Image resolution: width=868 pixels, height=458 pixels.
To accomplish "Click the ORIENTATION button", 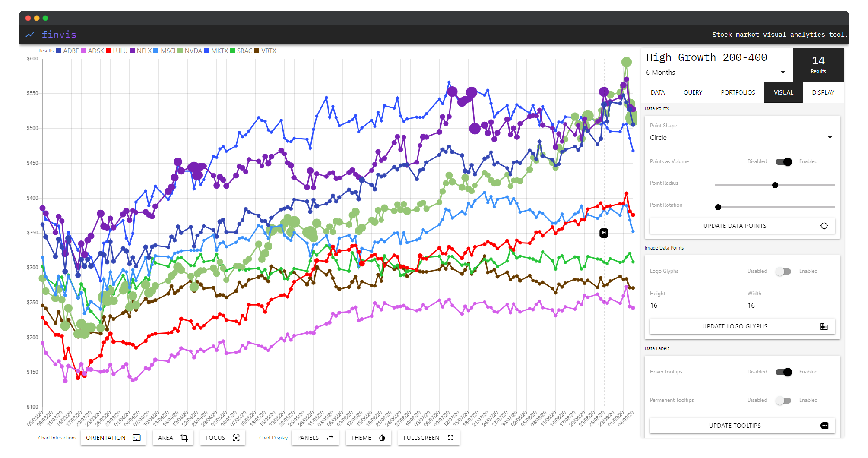I will (x=113, y=438).
